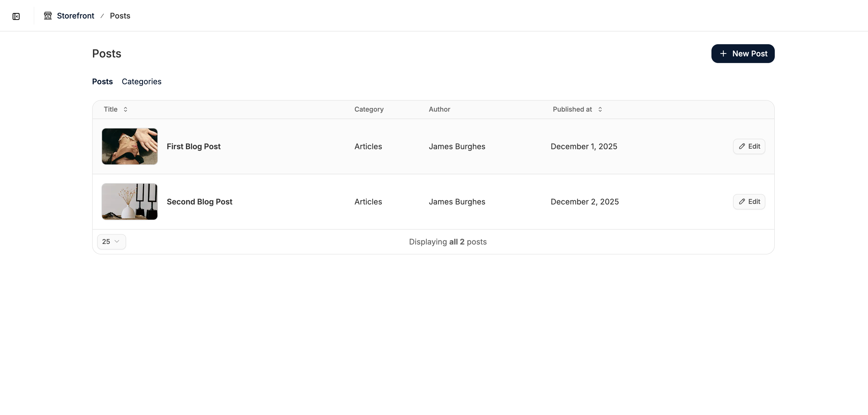Switch to the Categories tab
868x415 pixels.
coord(141,82)
